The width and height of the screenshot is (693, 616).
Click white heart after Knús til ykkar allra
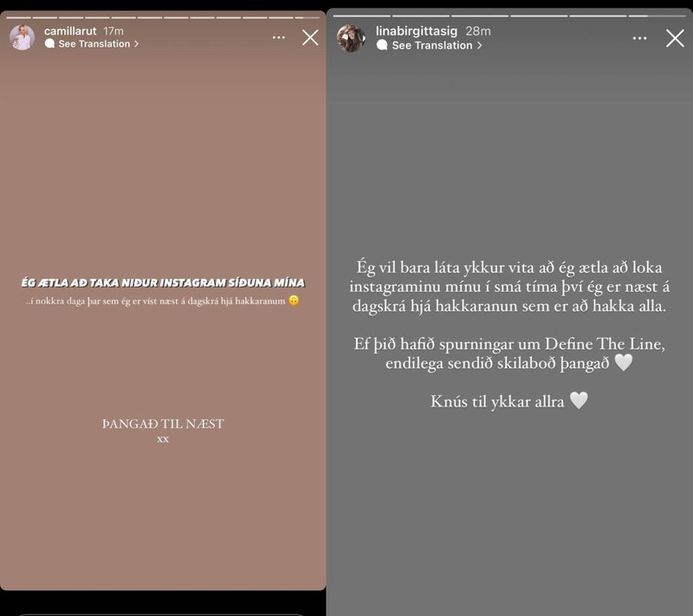coord(579,401)
